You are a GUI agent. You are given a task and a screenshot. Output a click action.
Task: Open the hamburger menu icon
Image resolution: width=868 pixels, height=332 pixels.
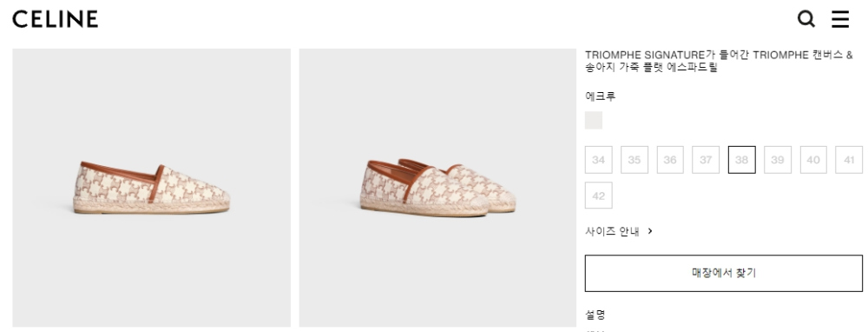[839, 19]
